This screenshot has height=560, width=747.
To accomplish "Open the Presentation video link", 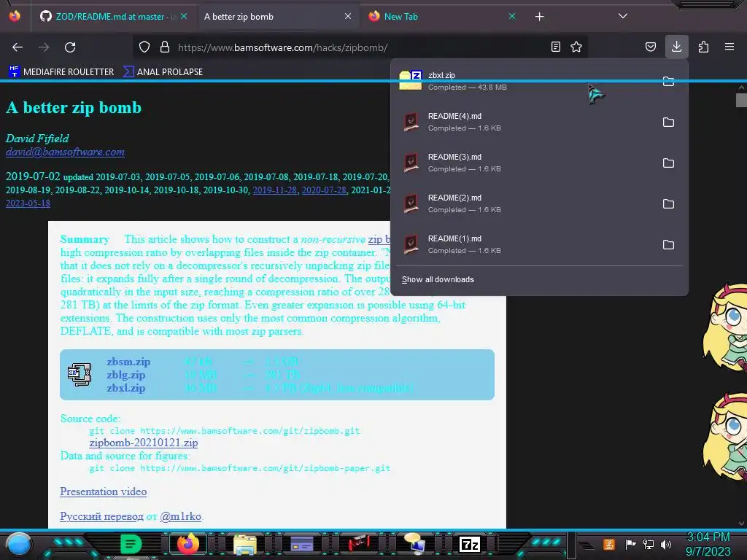I will [x=104, y=491].
